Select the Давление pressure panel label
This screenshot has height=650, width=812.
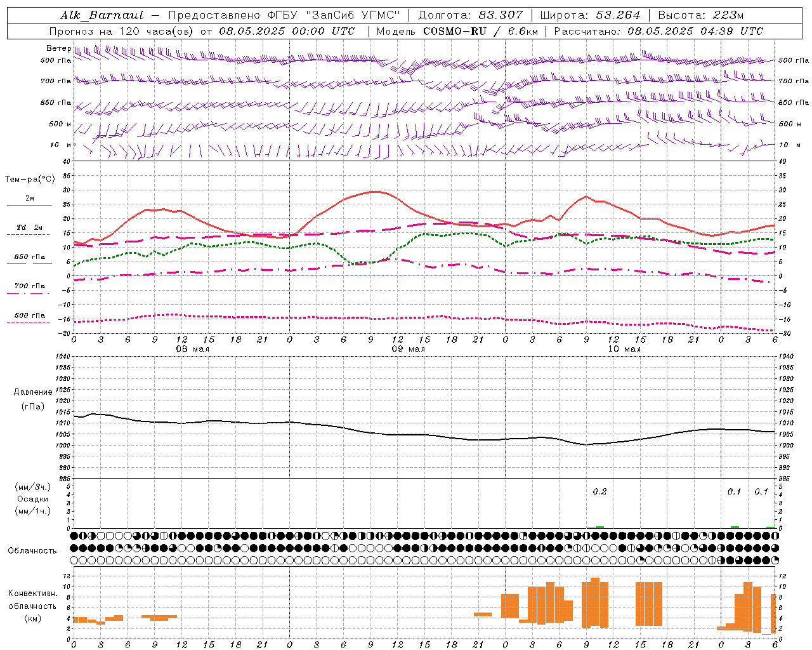point(33,392)
